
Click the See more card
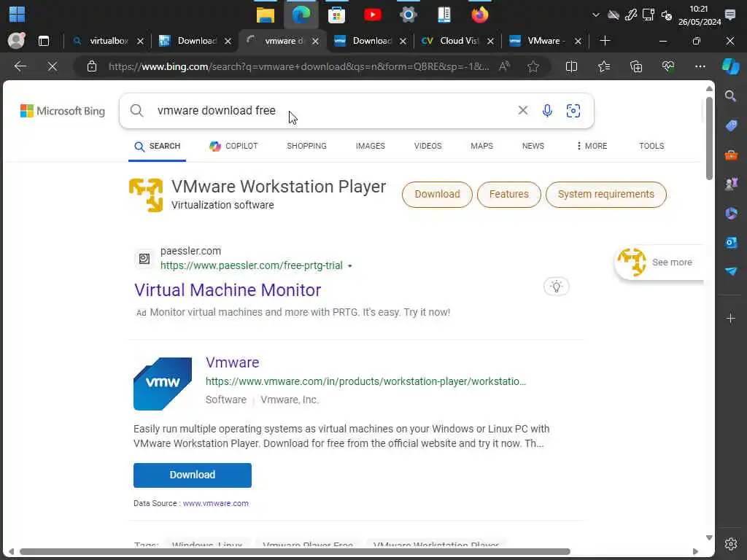pos(659,262)
